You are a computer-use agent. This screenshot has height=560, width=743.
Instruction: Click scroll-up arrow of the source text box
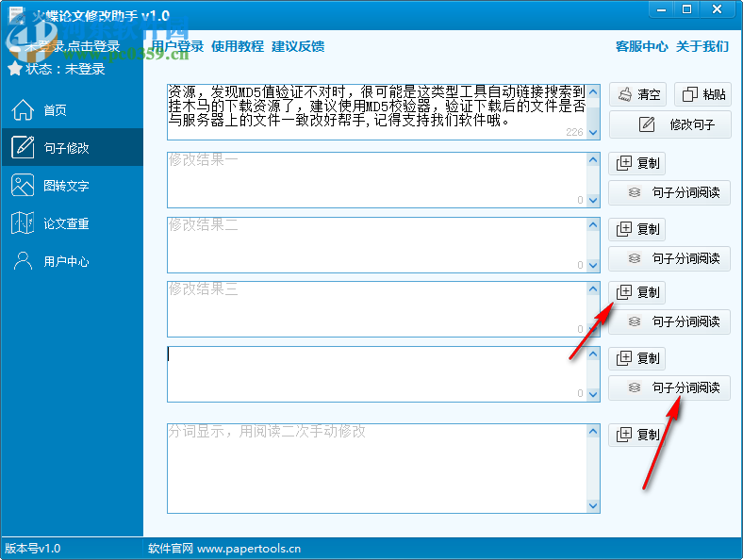[593, 91]
